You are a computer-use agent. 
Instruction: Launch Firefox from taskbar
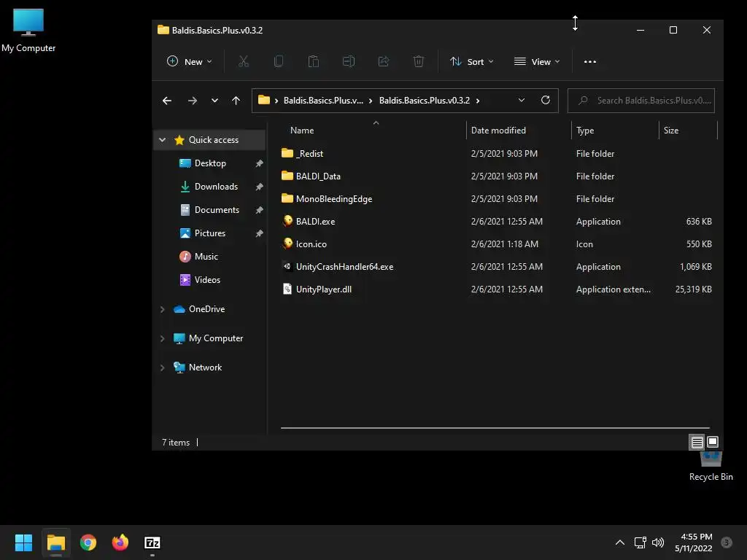(x=120, y=542)
